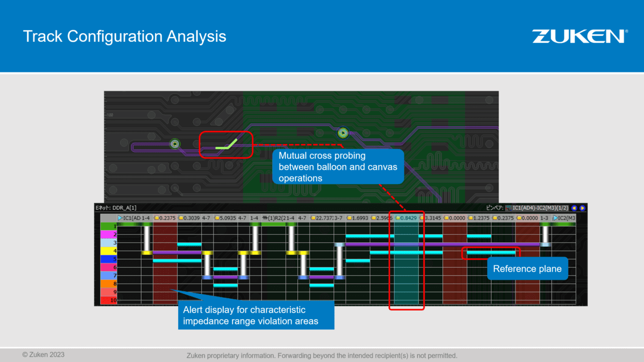Click the green layer 1 color swatch
This screenshot has height=362, width=644.
(108, 226)
